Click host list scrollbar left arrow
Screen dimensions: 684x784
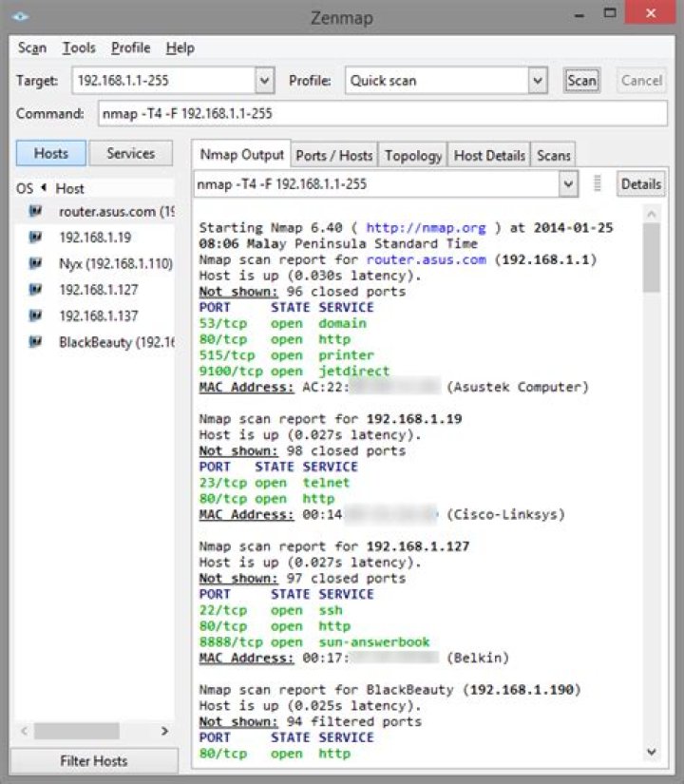pos(24,731)
